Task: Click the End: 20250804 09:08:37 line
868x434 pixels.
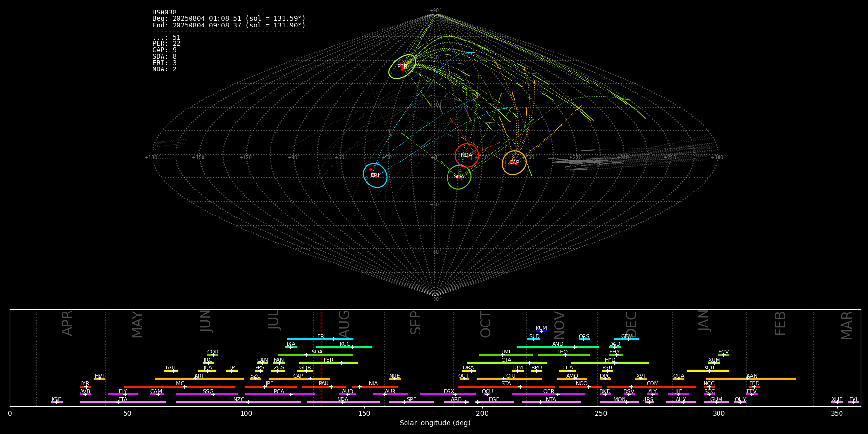Action: point(229,25)
